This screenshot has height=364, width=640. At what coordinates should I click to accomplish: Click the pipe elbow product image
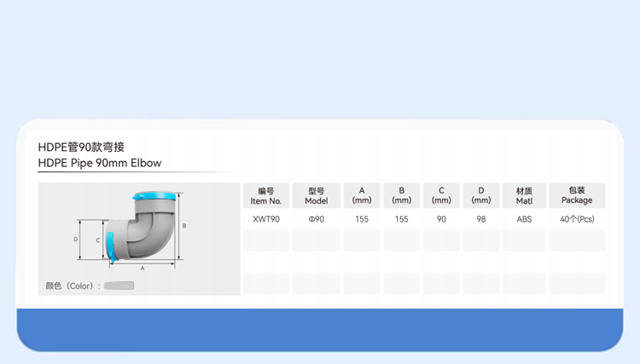point(146,230)
